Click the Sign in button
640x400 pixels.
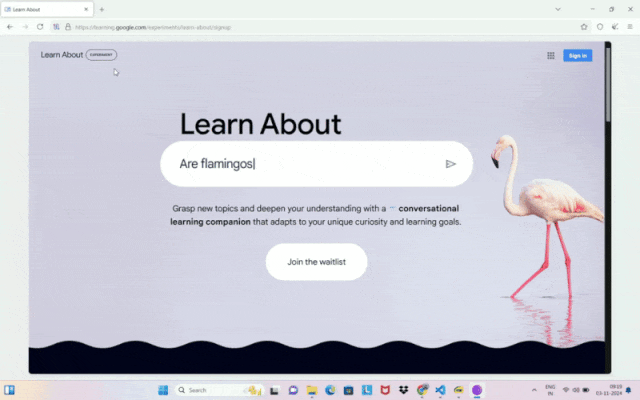[577, 56]
